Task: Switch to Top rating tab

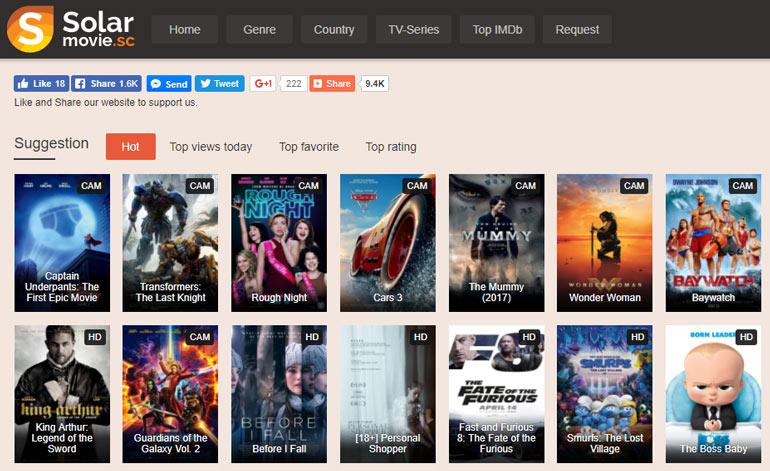Action: [391, 147]
